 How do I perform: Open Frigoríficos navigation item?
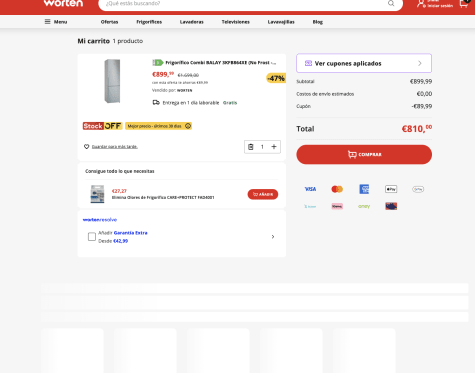[x=149, y=22]
